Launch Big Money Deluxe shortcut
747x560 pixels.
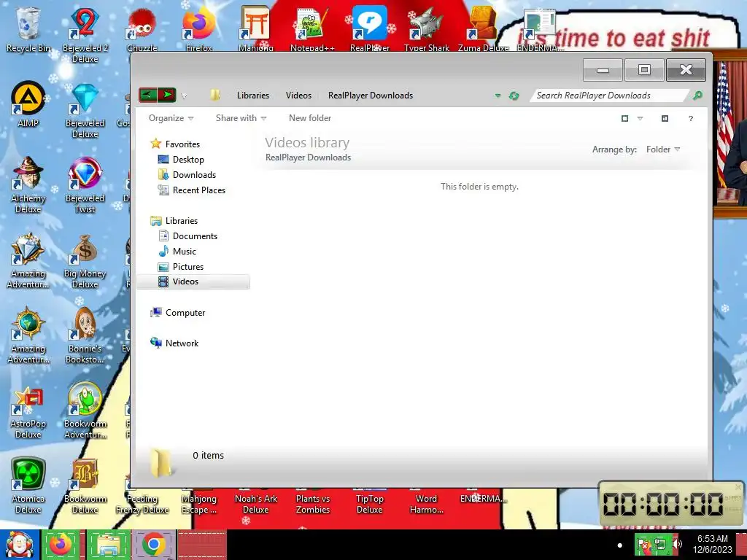click(85, 261)
